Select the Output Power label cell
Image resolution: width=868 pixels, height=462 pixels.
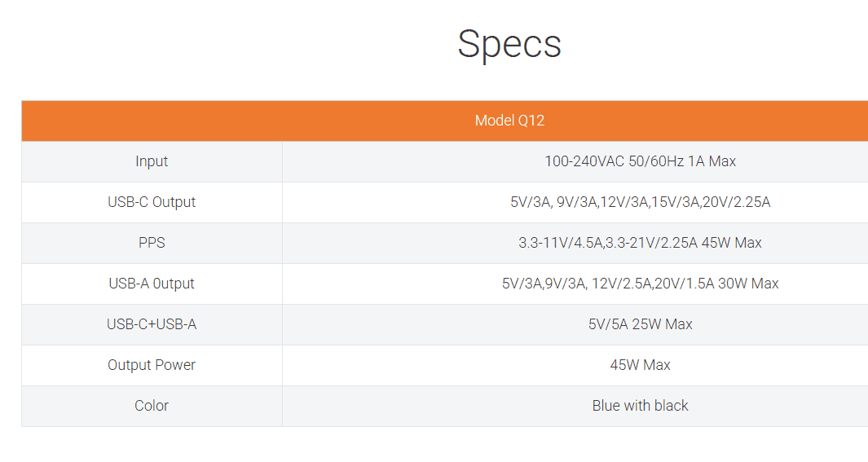[152, 365]
